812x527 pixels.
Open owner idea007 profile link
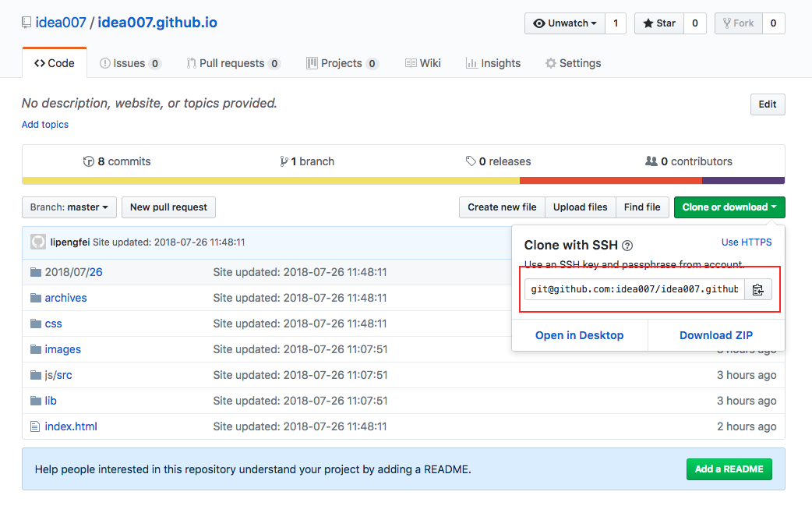click(61, 23)
